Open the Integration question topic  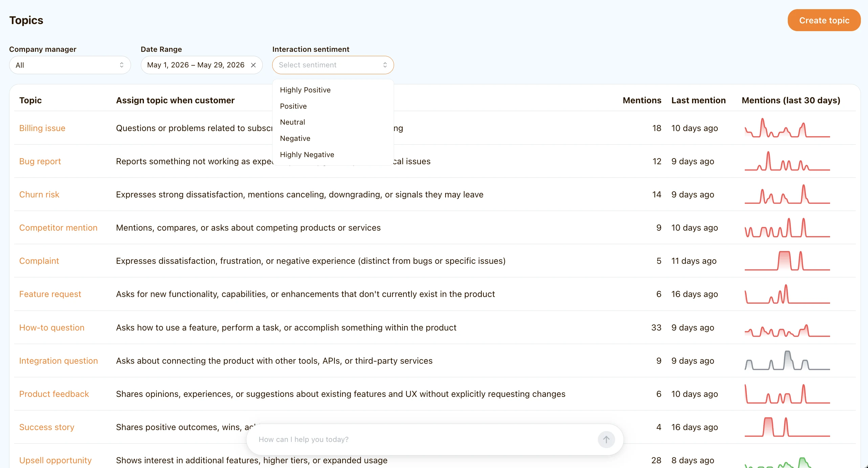[59, 361]
